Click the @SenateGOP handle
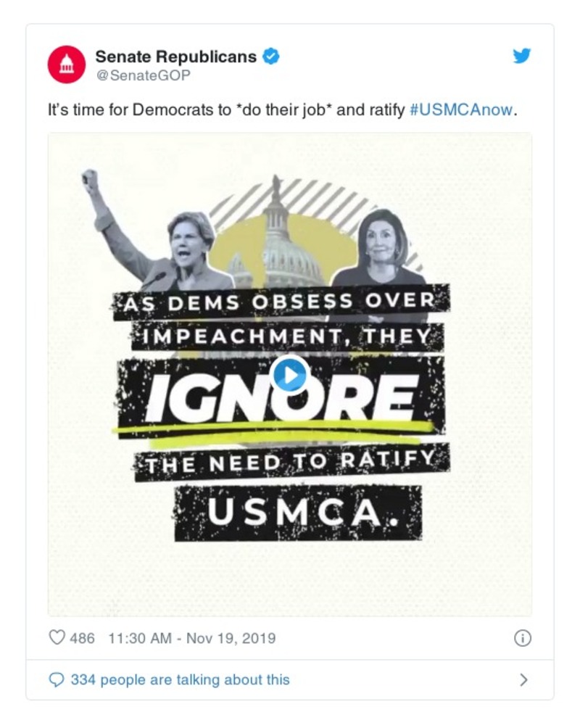Screen dimensions: 580x728 [x=142, y=75]
